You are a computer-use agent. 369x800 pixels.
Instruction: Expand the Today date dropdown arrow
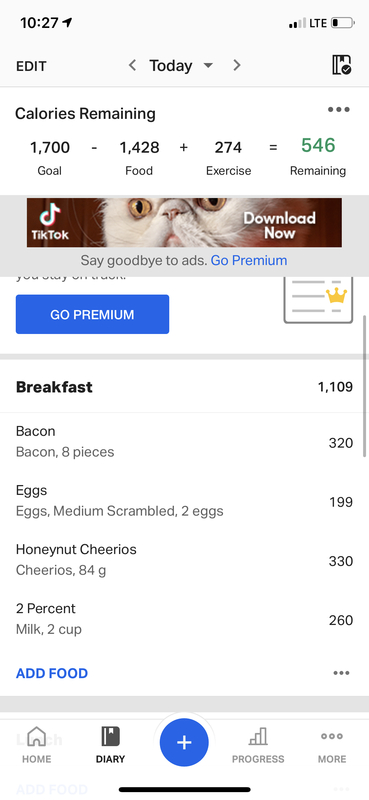point(208,66)
